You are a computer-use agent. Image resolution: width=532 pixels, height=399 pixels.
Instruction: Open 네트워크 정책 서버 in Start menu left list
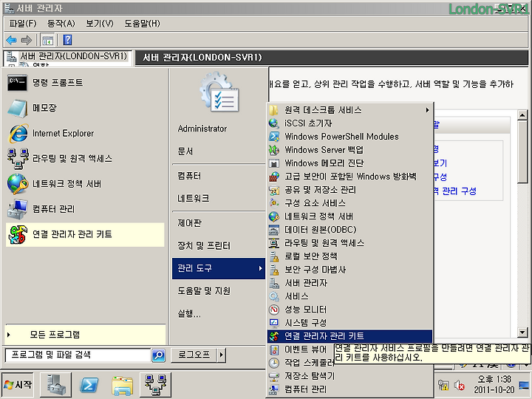(x=85, y=184)
